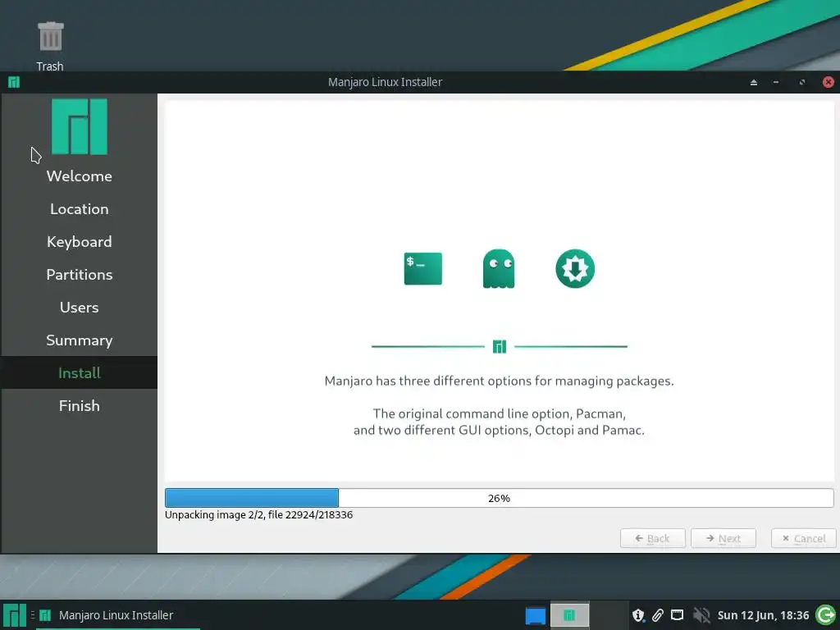Select the Welcome step in the sidebar
Screen dimensions: 840x630
80,176
